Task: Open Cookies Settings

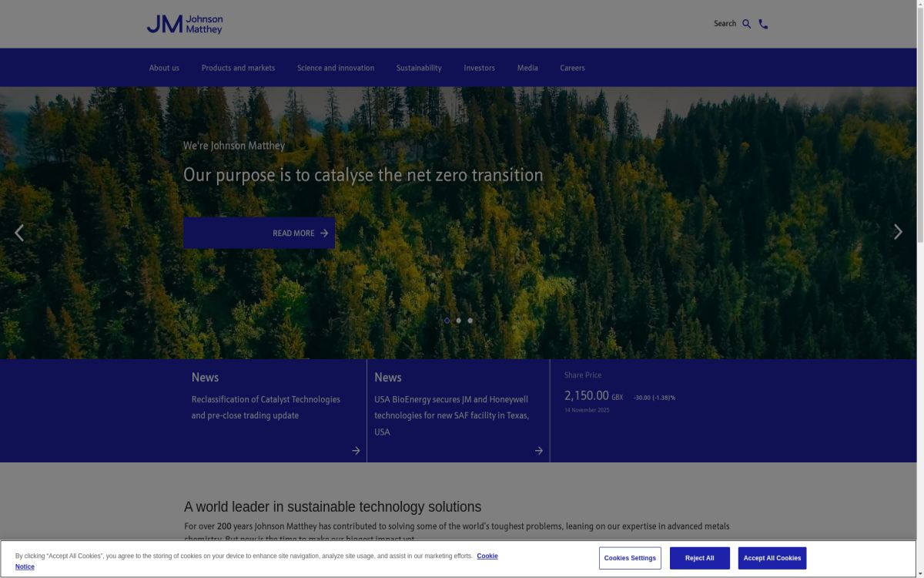Action: pos(630,558)
